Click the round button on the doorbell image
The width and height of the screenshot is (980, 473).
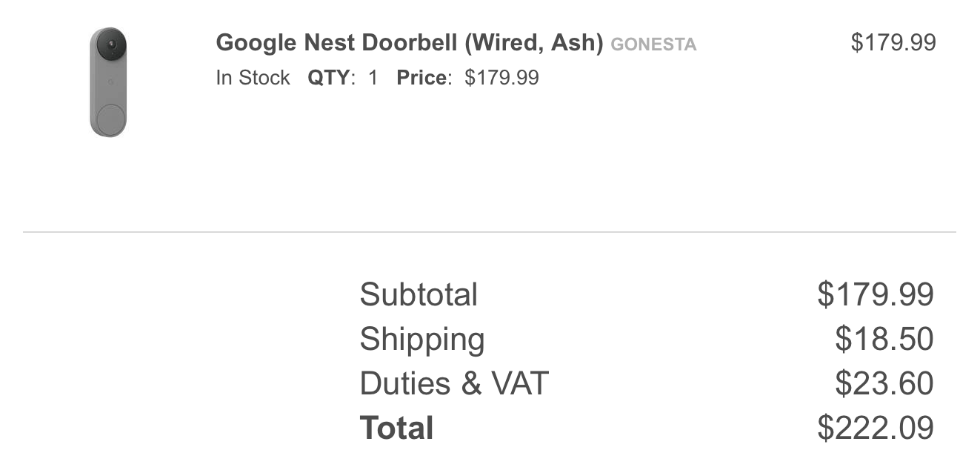pos(109,119)
